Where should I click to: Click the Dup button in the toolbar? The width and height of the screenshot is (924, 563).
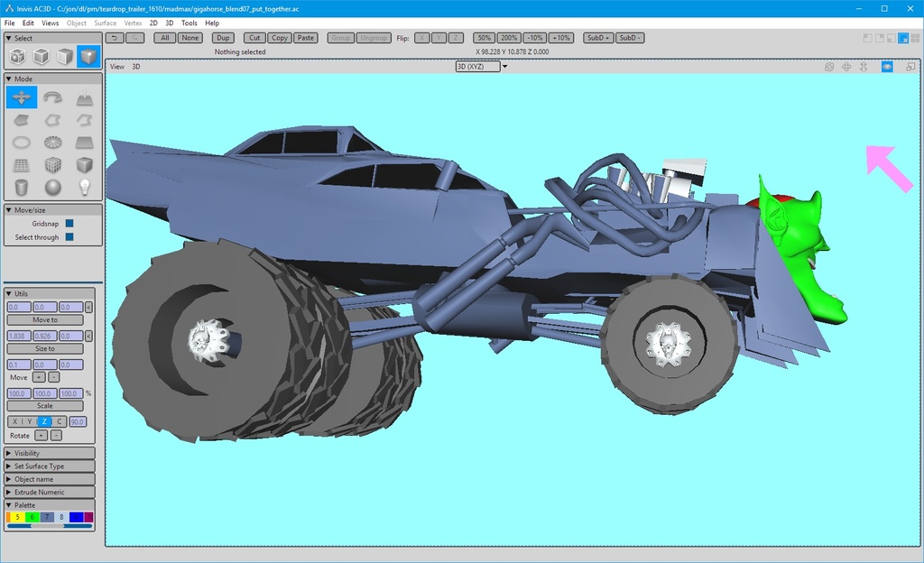[223, 38]
